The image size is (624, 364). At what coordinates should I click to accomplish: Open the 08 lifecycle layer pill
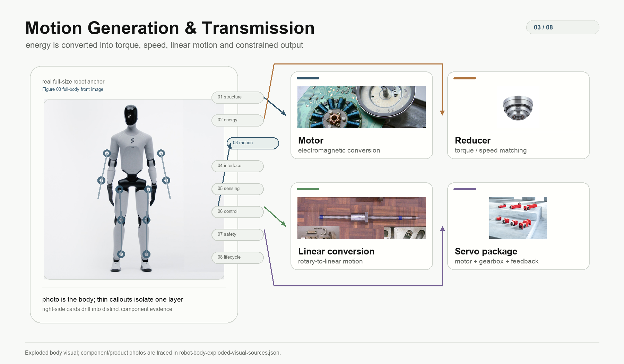[237, 258]
